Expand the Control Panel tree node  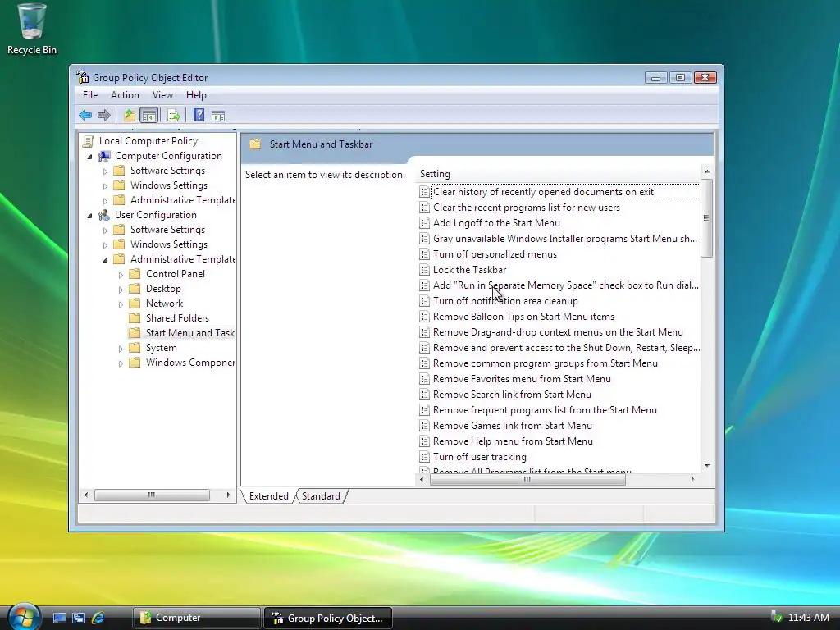121,274
